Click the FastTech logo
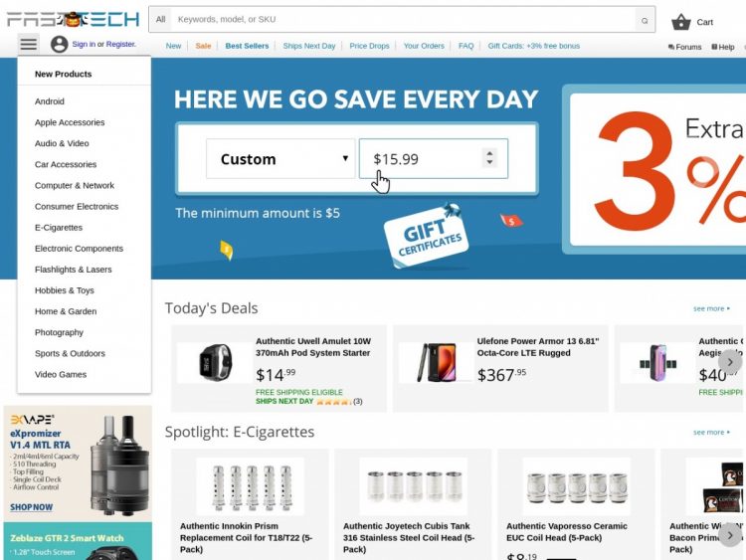 click(73, 19)
